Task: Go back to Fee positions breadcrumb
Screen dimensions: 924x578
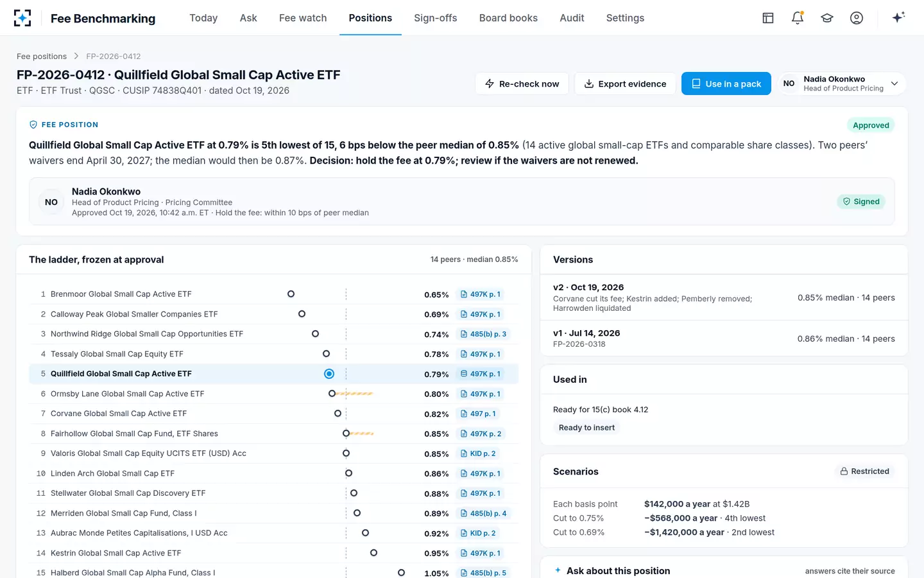Action: pos(42,57)
